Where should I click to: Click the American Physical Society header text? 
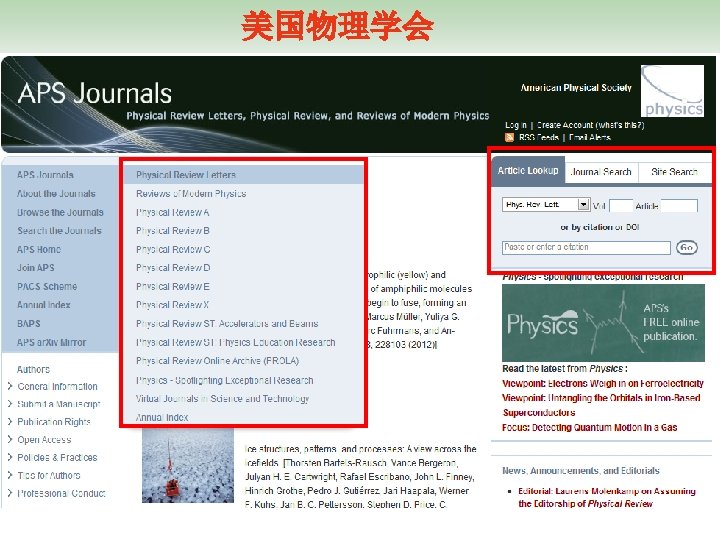click(x=576, y=88)
